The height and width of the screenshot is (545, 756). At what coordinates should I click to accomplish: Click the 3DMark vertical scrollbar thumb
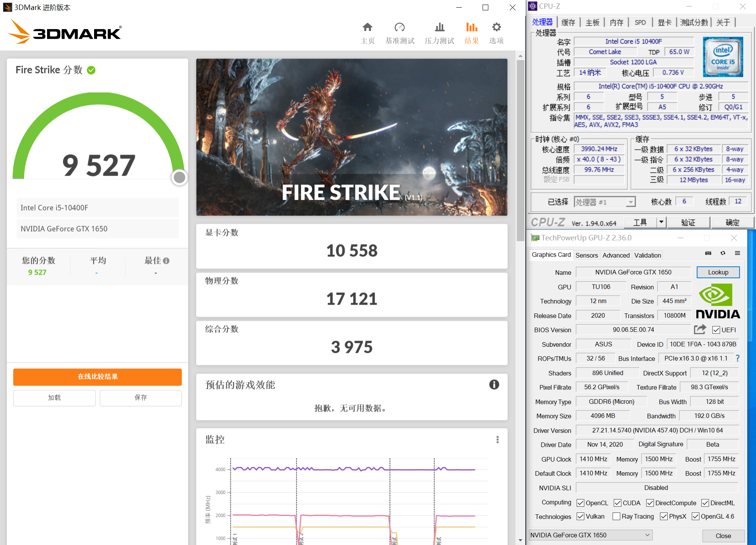pos(520,150)
